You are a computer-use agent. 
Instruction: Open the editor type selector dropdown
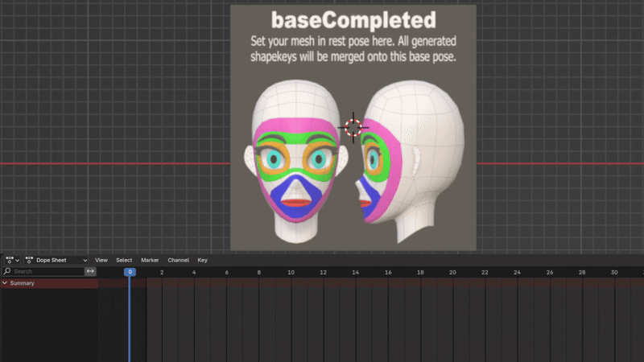point(12,260)
